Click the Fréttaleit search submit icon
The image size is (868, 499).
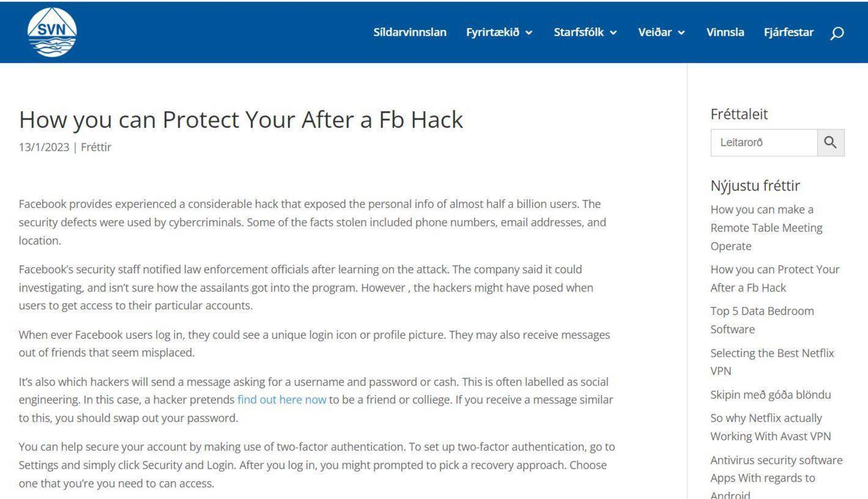[x=830, y=142]
